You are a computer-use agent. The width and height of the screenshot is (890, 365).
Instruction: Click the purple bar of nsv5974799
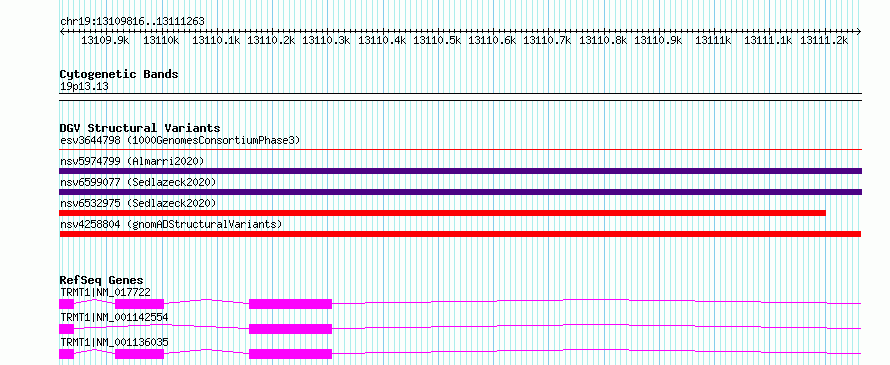(x=460, y=171)
